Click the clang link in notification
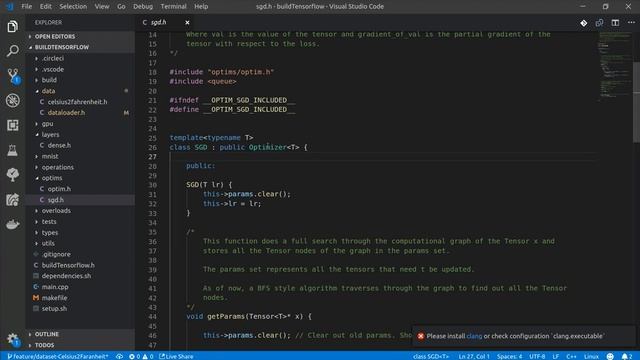Screen dimensions: 640x360 point(474,336)
